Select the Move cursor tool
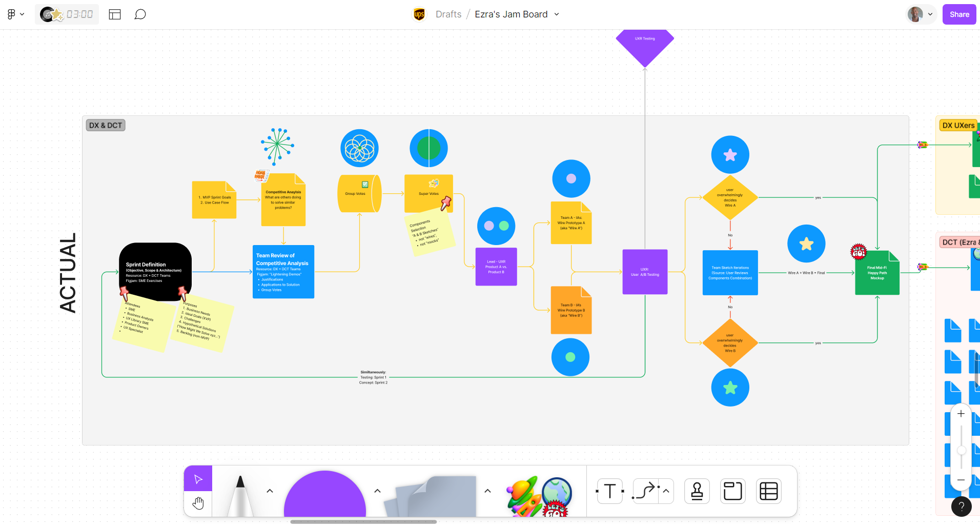This screenshot has height=526, width=980. tap(198, 479)
